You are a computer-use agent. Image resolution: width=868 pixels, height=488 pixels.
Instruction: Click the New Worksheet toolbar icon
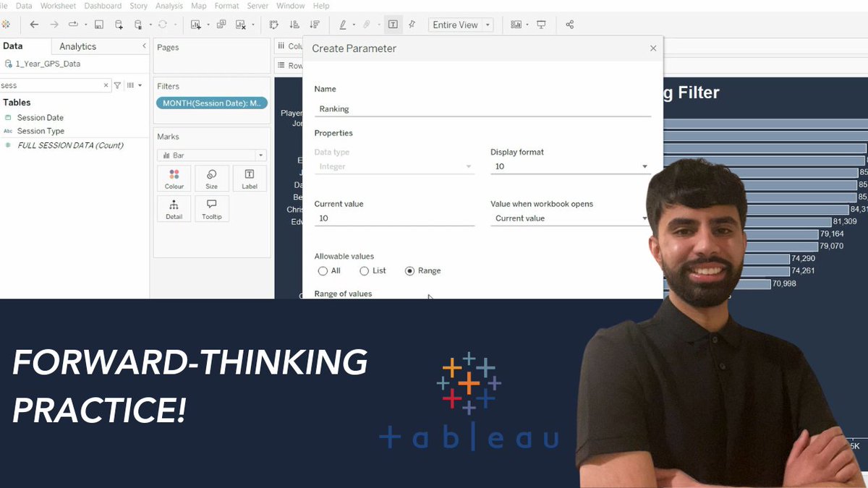tap(196, 25)
